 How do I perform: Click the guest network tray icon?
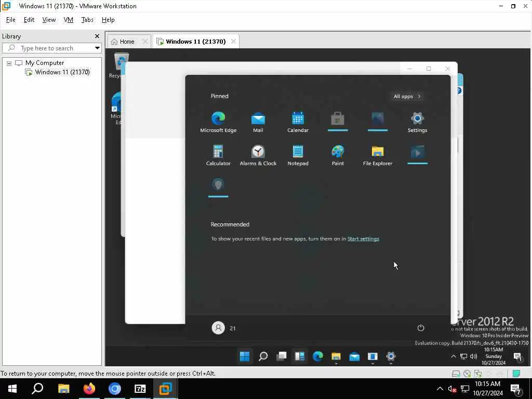(463, 356)
